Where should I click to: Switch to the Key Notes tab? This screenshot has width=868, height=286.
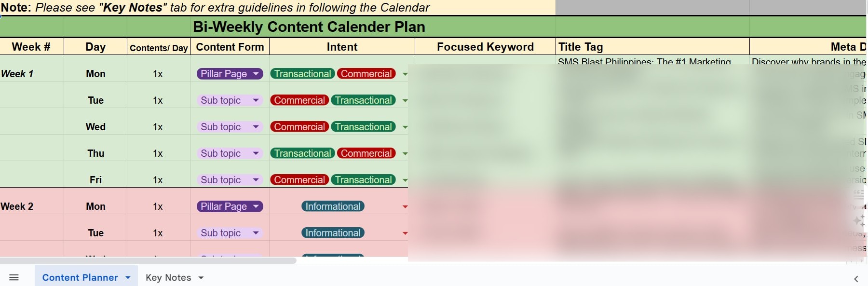coord(168,277)
